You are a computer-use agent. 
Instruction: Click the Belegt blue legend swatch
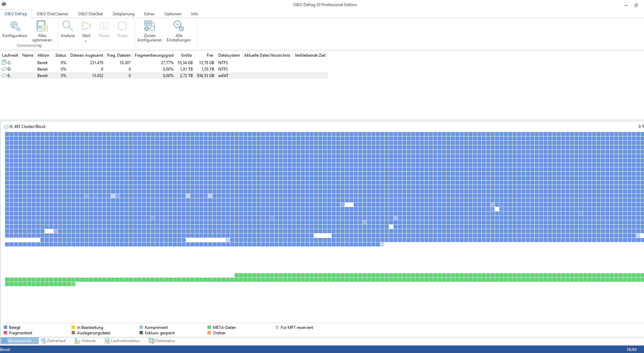coord(5,328)
